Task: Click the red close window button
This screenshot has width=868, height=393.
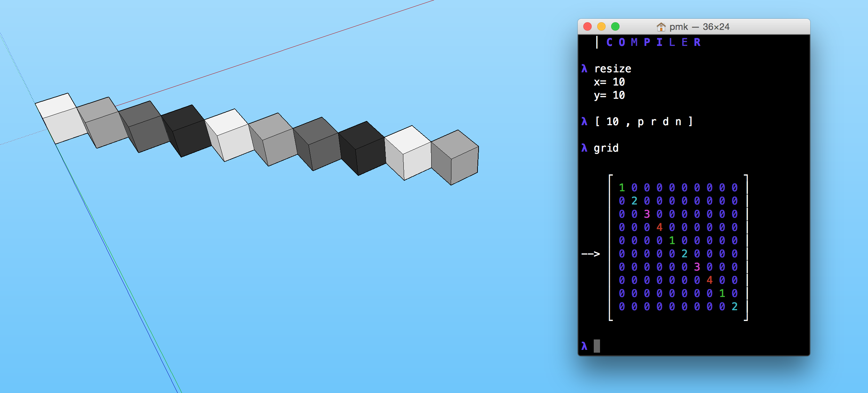Action: [x=587, y=26]
